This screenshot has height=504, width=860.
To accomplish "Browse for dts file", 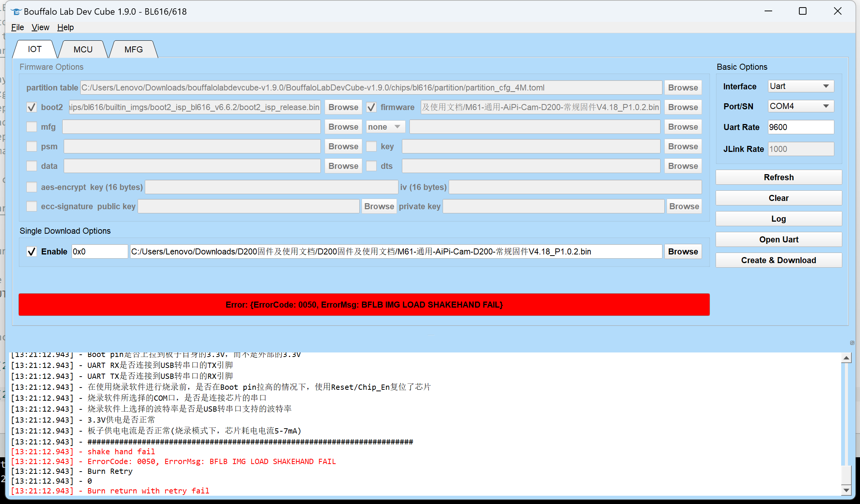I will pyautogui.click(x=683, y=166).
